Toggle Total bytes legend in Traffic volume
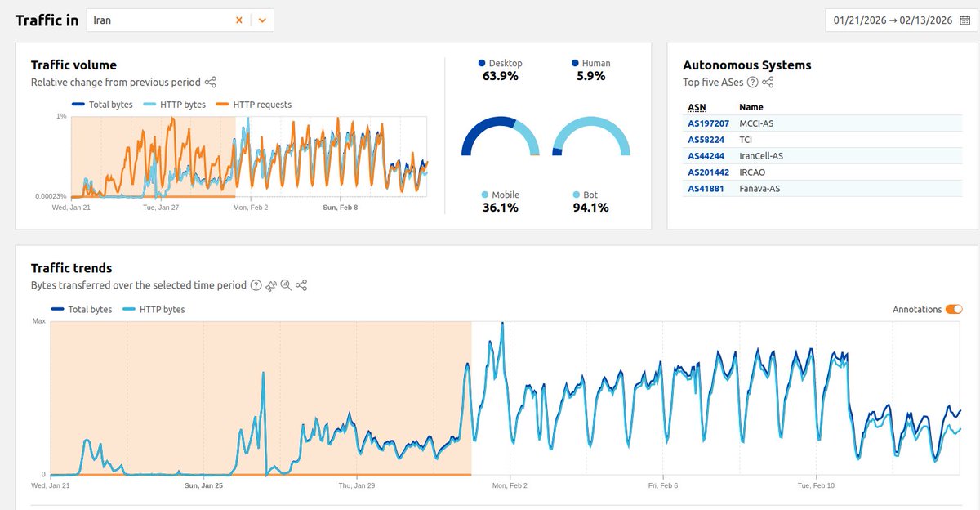Viewport: 980px width, 510px height. (x=103, y=105)
